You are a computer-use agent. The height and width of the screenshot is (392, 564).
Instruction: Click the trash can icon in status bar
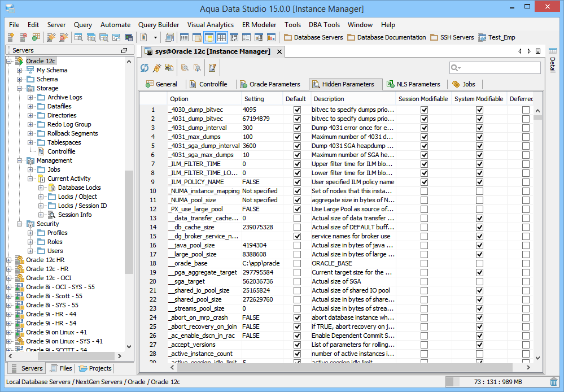pyautogui.click(x=554, y=382)
